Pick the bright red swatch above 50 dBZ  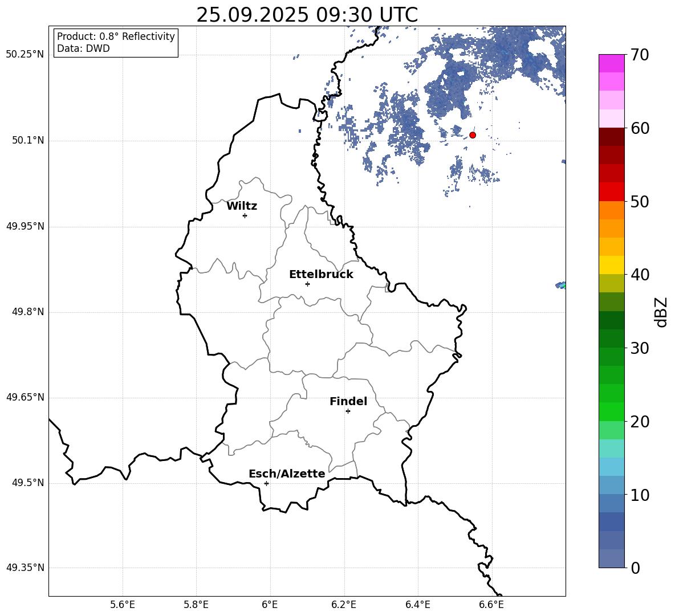[x=611, y=192]
